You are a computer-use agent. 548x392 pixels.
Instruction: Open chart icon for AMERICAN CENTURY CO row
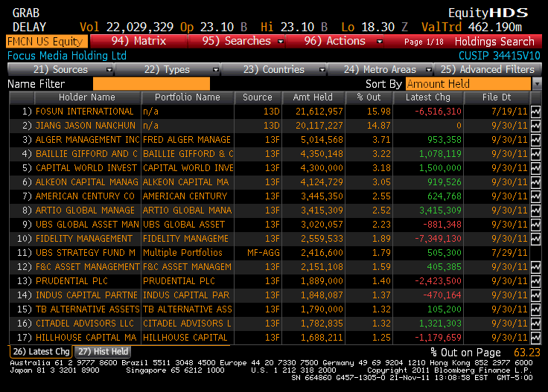tap(535, 196)
